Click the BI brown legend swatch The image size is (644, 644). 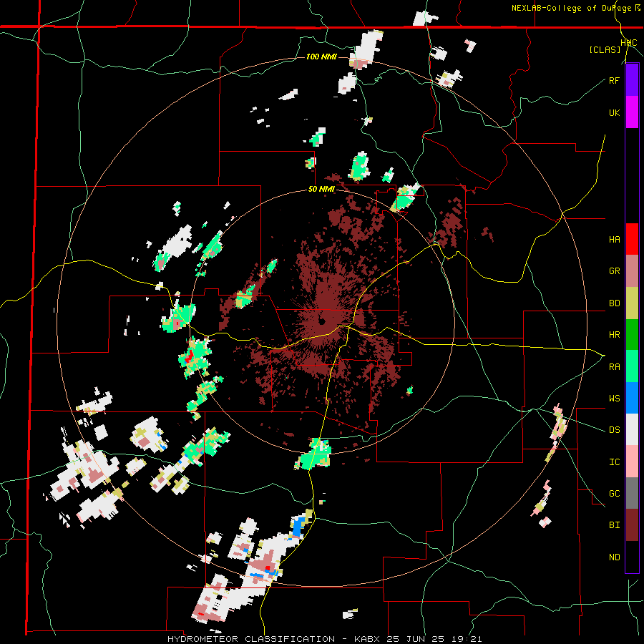(x=632, y=525)
